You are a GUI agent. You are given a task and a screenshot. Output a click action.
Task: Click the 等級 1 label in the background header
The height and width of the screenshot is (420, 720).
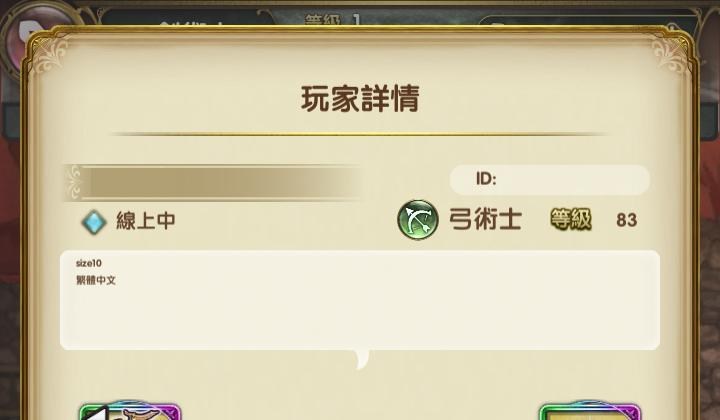[x=332, y=20]
